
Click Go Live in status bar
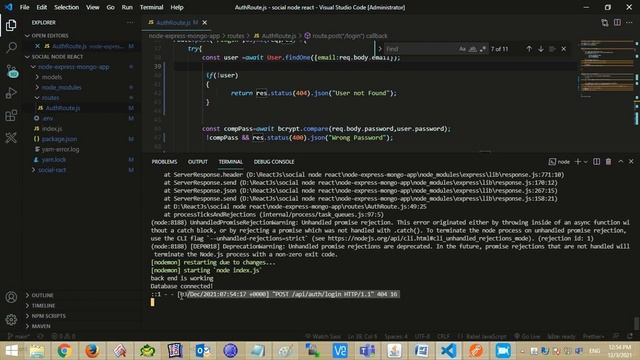pyautogui.click(x=528, y=336)
